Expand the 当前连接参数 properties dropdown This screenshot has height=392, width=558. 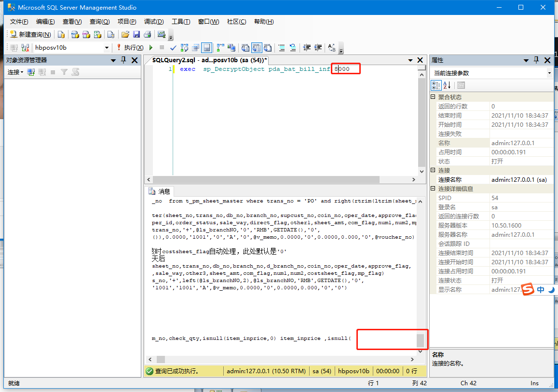coord(549,73)
